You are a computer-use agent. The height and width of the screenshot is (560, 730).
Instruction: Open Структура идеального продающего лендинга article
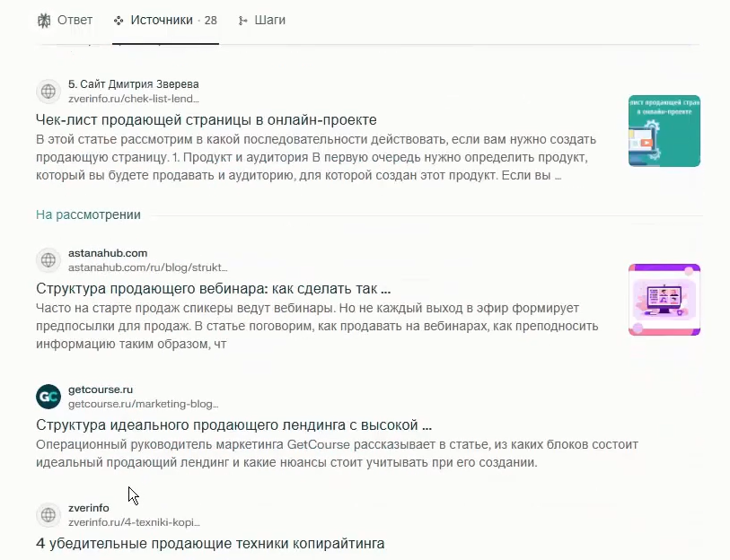click(x=233, y=425)
